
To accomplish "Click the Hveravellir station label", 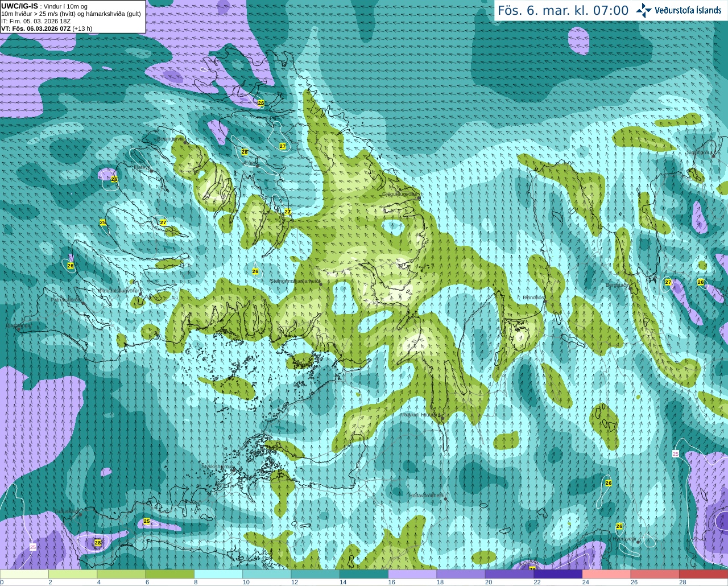I will click(x=626, y=538).
